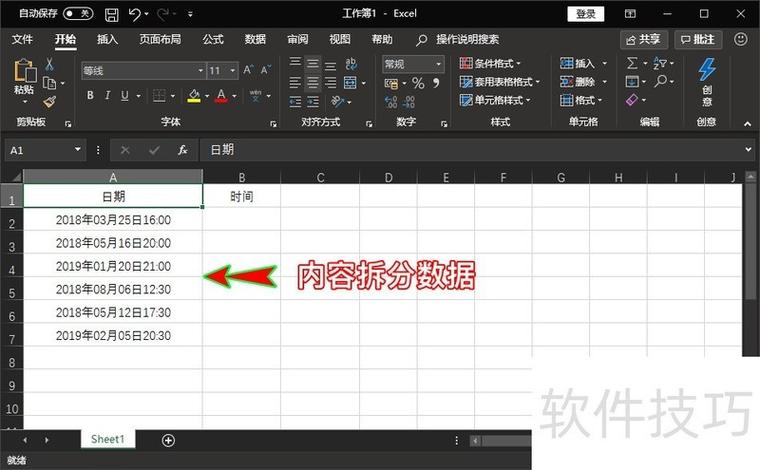Switch to the 数据 Data tab
This screenshot has height=470, width=760.
pyautogui.click(x=255, y=39)
